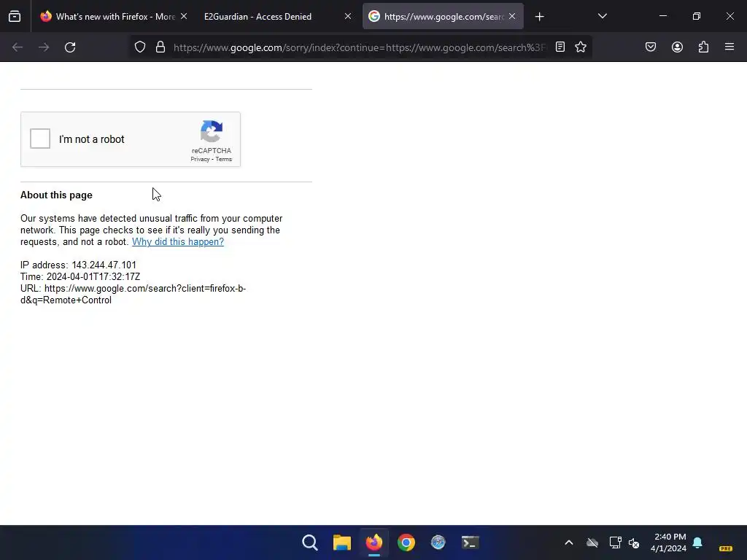This screenshot has height=560, width=747.
Task: Click About this page heading
Action: click(56, 195)
